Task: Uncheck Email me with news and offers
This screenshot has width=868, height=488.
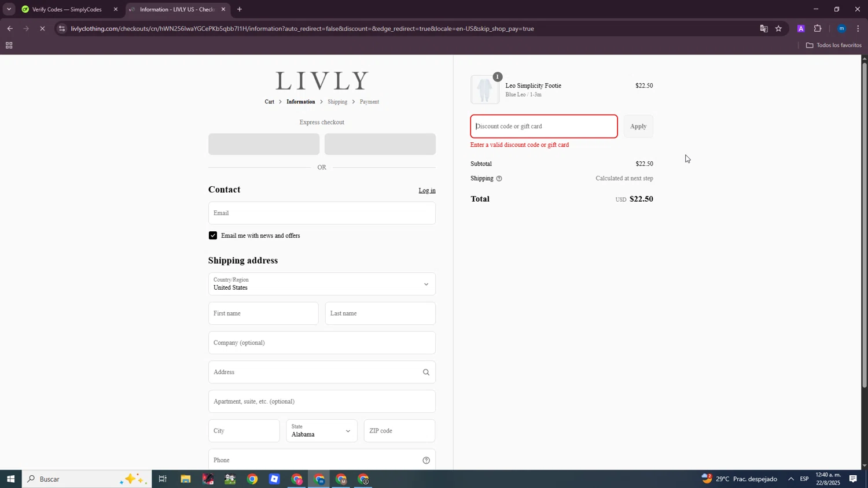Action: 213,235
